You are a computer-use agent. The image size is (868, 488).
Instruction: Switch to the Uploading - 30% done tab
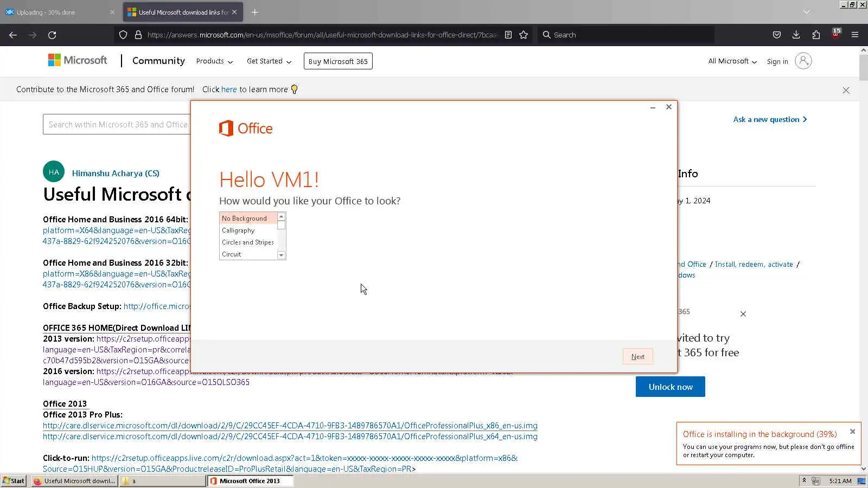click(x=59, y=12)
